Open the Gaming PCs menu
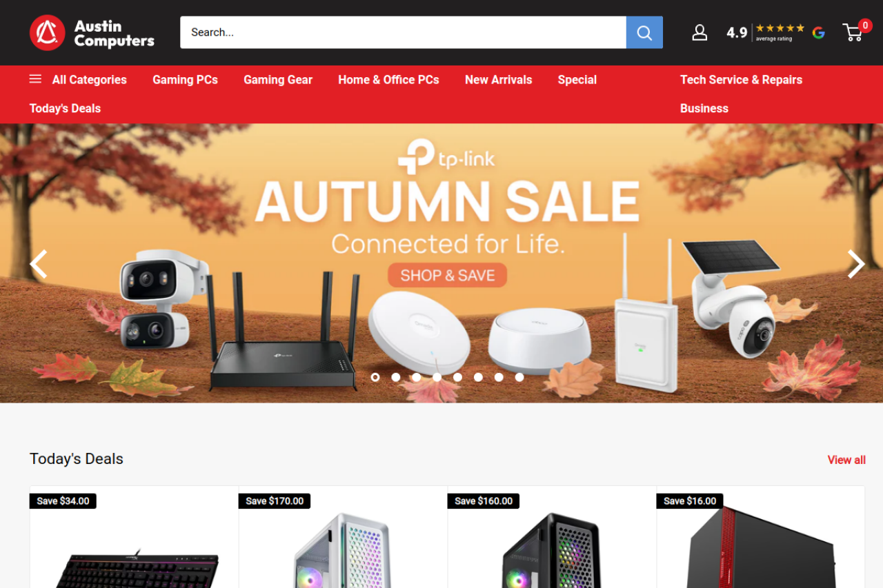The height and width of the screenshot is (588, 883). [x=185, y=80]
